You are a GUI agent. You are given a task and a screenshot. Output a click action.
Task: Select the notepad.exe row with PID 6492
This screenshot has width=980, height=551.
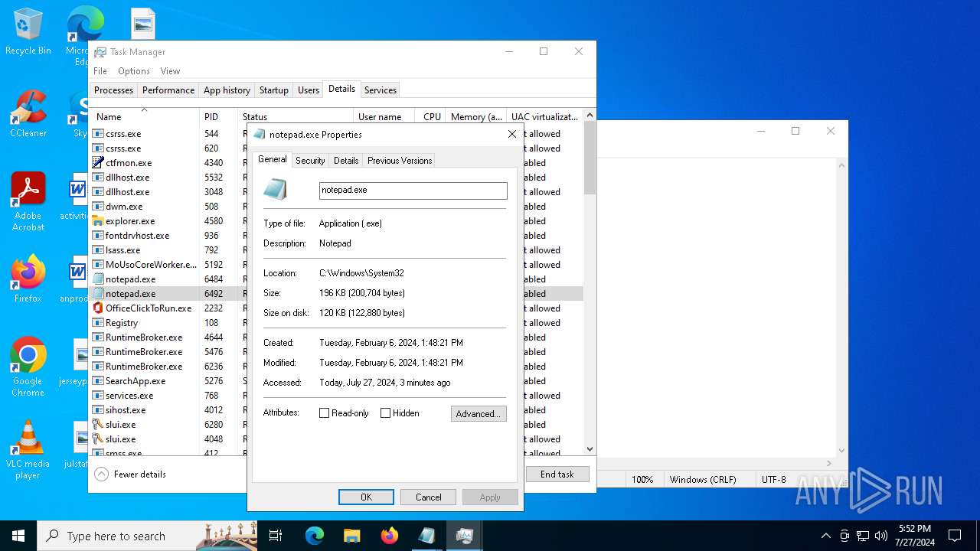(x=337, y=294)
